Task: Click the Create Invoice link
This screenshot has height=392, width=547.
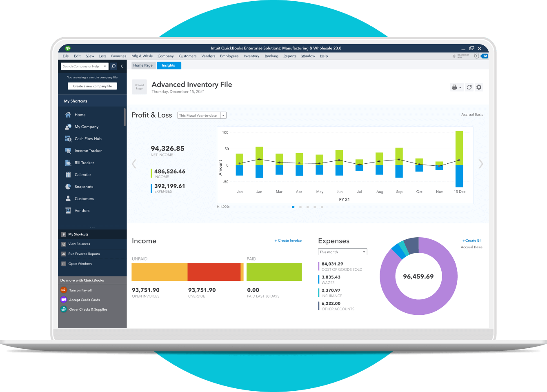Action: [288, 241]
